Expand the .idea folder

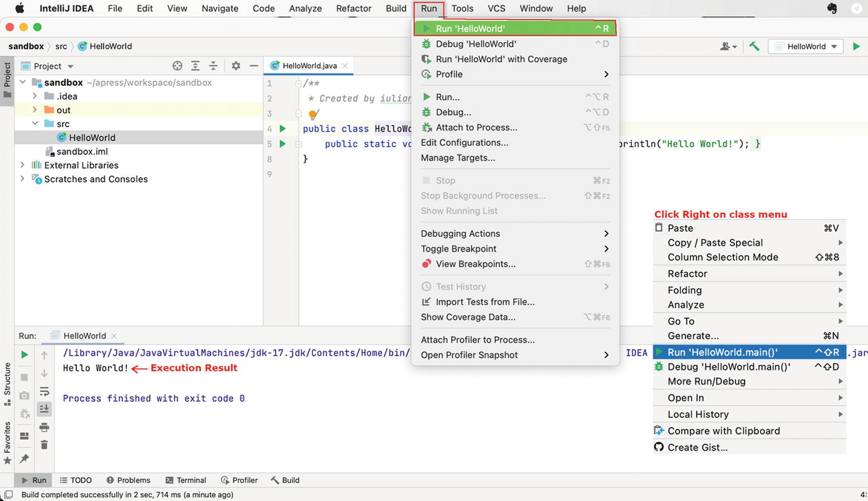[x=34, y=96]
